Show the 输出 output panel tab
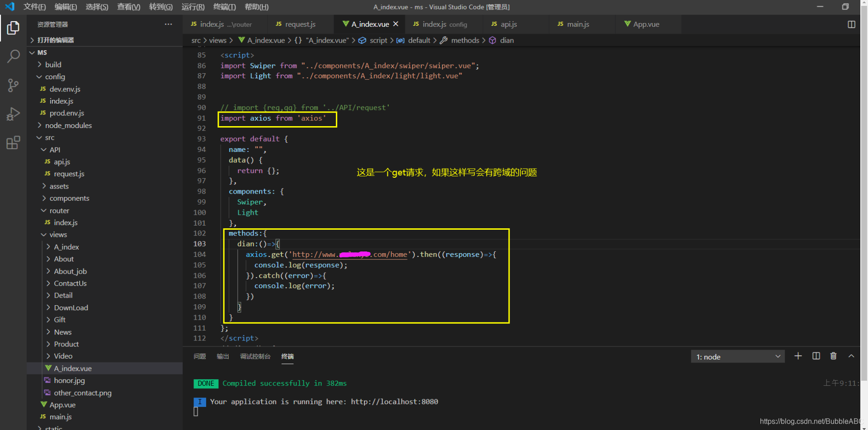 point(223,356)
